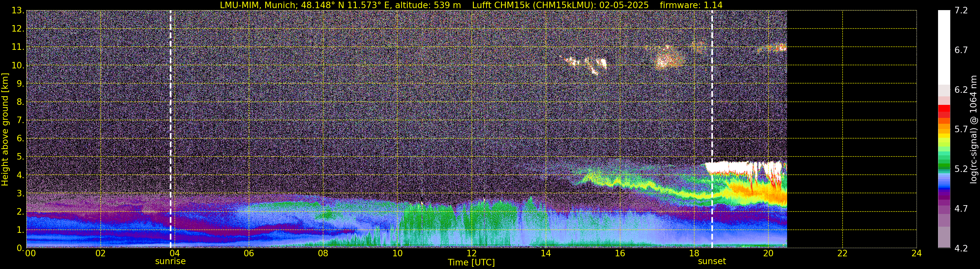This screenshot has width=980, height=269.
Task: Select the white dashed sunset marker line
Action: point(712,129)
